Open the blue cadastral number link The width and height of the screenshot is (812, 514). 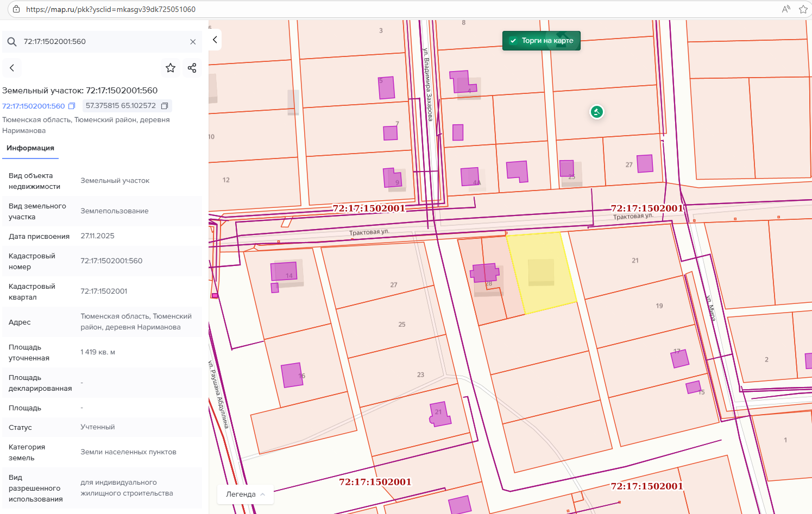pyautogui.click(x=34, y=106)
